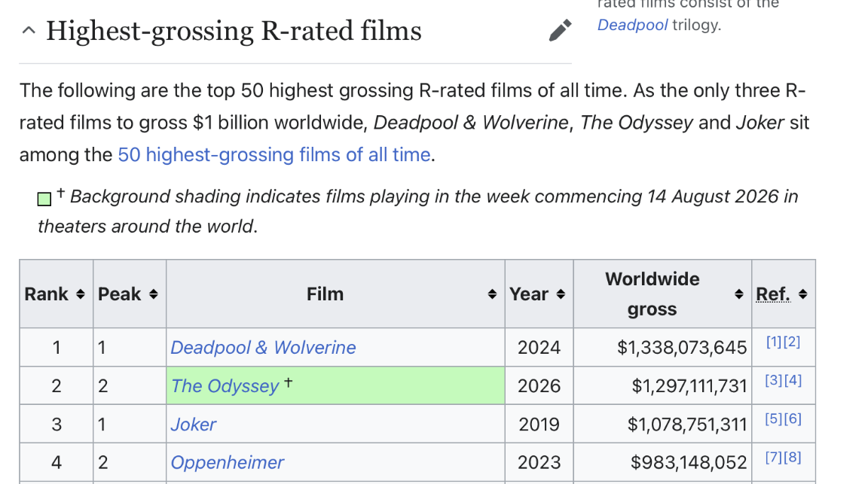Sort table by Ref. column
The image size is (868, 484).
click(x=802, y=294)
